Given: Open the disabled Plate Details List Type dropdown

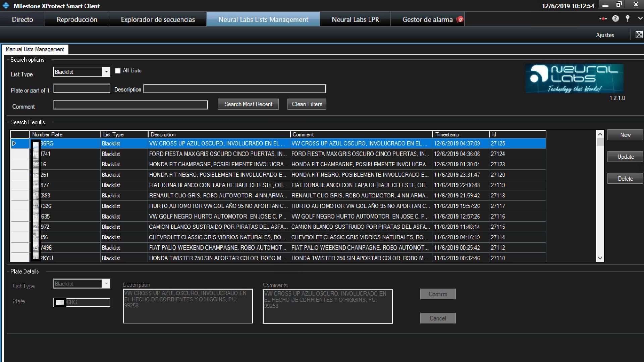Looking at the screenshot, I should click(x=82, y=284).
